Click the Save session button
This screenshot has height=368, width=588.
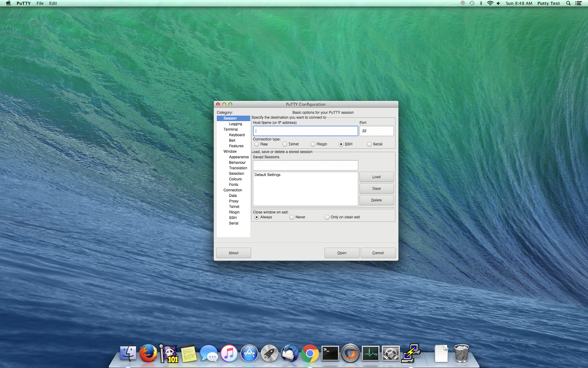pyautogui.click(x=376, y=188)
